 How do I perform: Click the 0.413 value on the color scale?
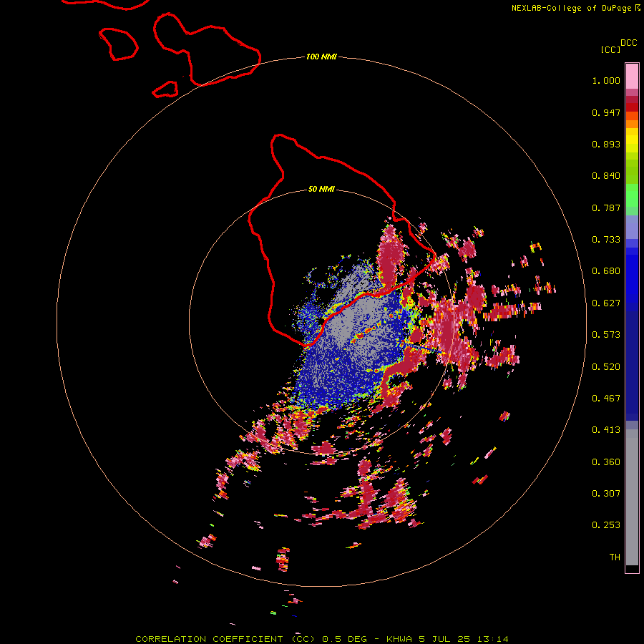click(x=606, y=430)
